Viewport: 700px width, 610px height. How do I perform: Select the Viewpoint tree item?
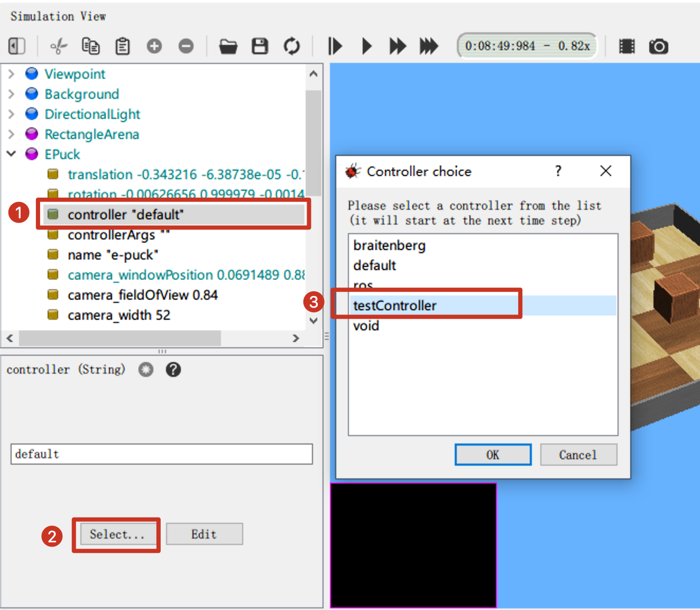[x=75, y=74]
